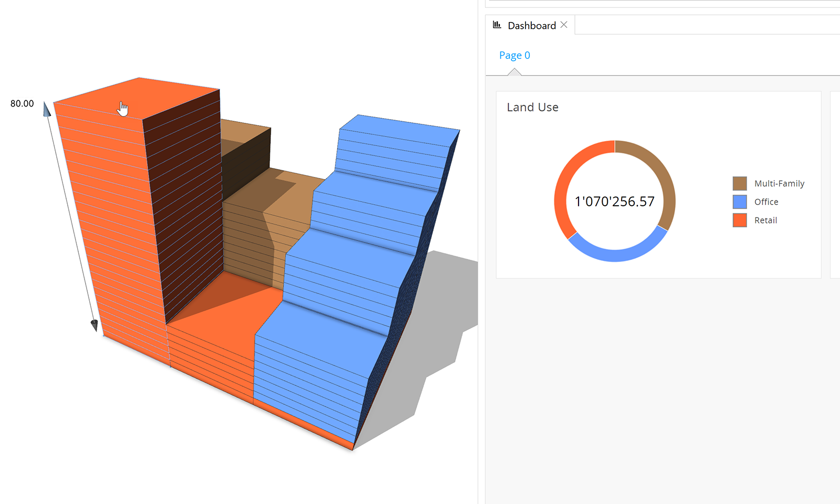Viewport: 840px width, 504px height.
Task: Select the Multi-Family legend label
Action: click(779, 183)
